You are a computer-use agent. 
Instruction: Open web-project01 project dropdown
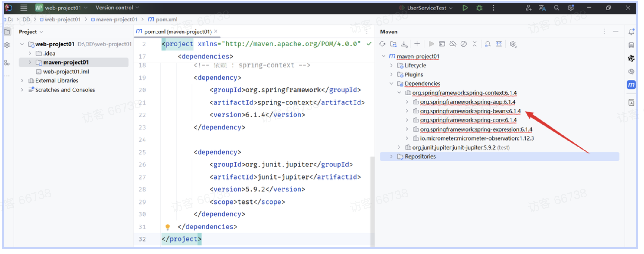[61, 8]
